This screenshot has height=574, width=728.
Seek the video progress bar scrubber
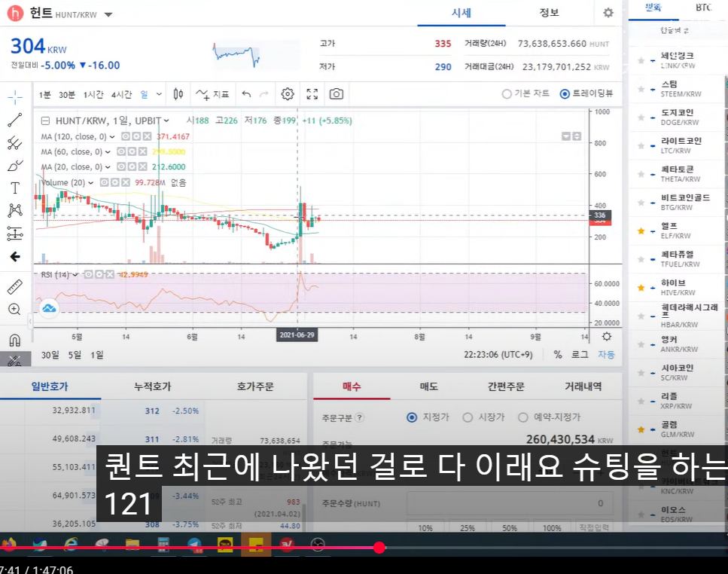click(379, 548)
